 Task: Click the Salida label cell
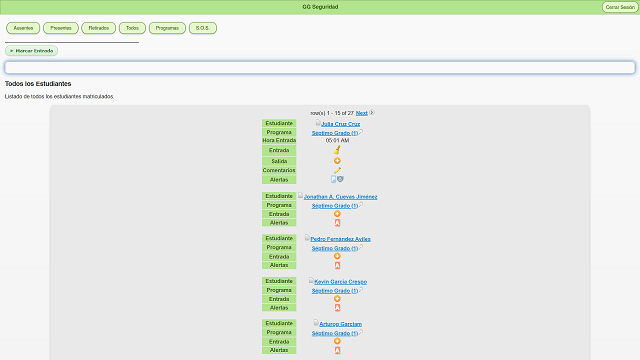coord(279,161)
